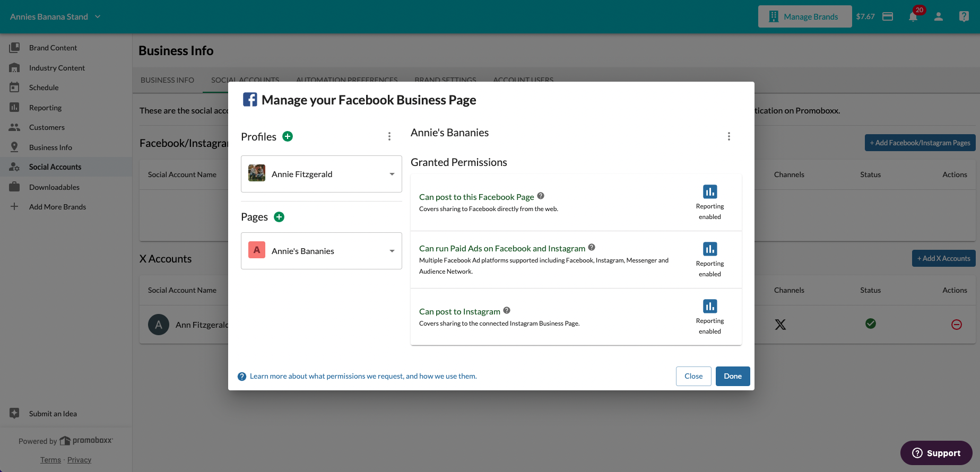Viewport: 980px width, 472px height.
Task: Add a new profile with plus icon
Action: pyautogui.click(x=288, y=136)
